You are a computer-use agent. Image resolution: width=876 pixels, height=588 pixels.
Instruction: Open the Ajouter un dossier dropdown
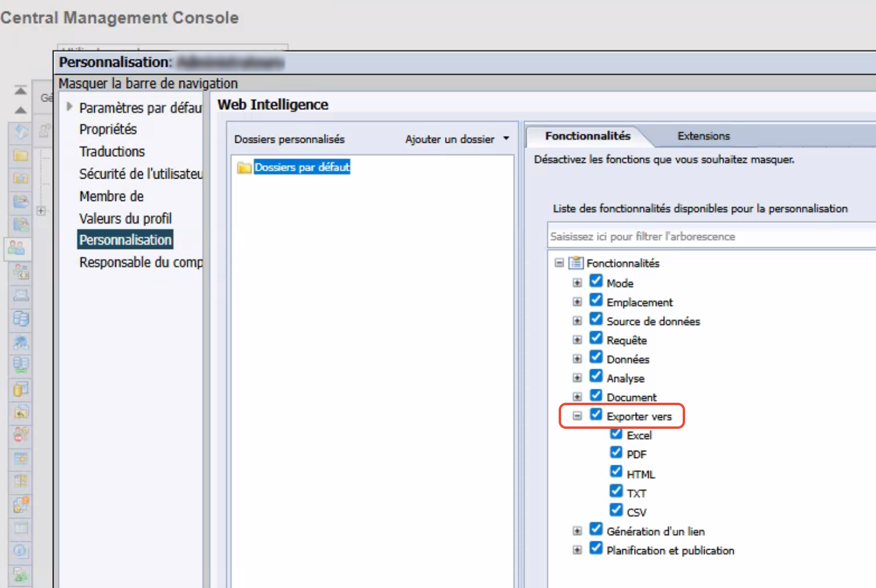[457, 139]
